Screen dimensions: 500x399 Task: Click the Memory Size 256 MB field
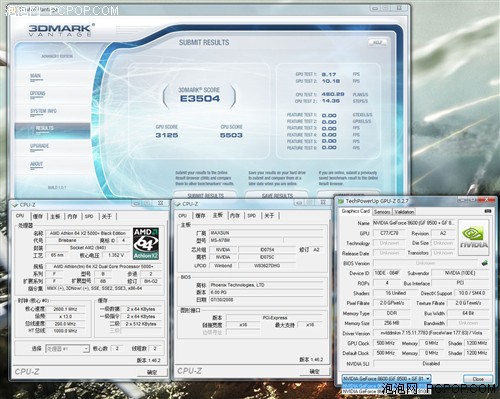click(392, 323)
